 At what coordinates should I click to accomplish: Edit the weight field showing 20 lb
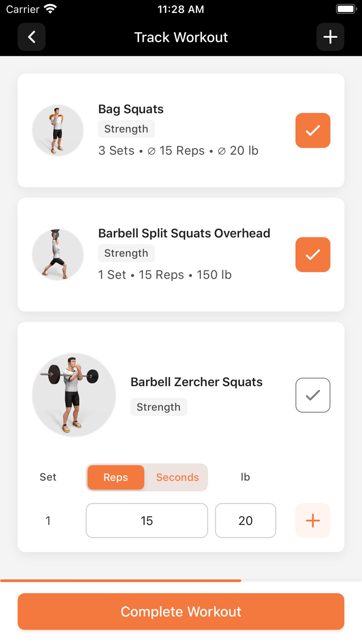(x=245, y=521)
